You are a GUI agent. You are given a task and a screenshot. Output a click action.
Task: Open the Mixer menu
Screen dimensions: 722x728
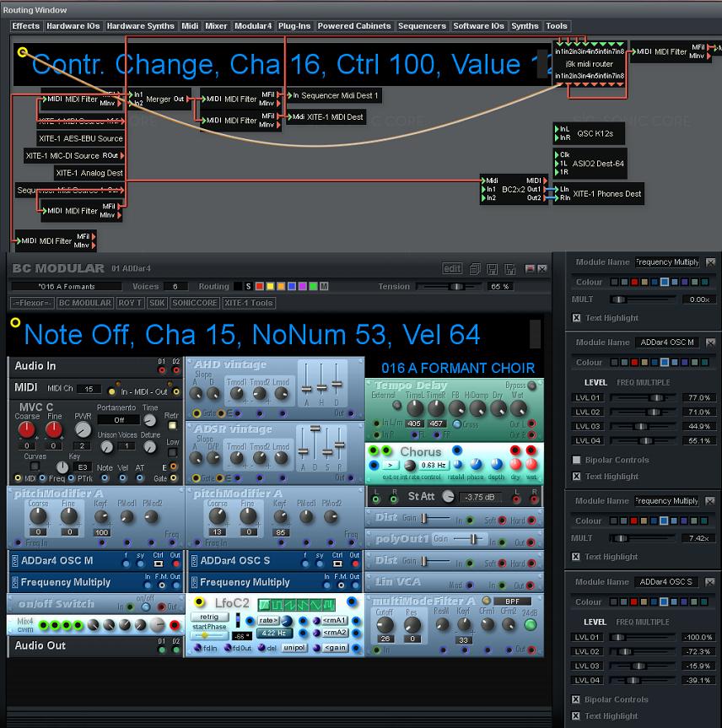[216, 26]
